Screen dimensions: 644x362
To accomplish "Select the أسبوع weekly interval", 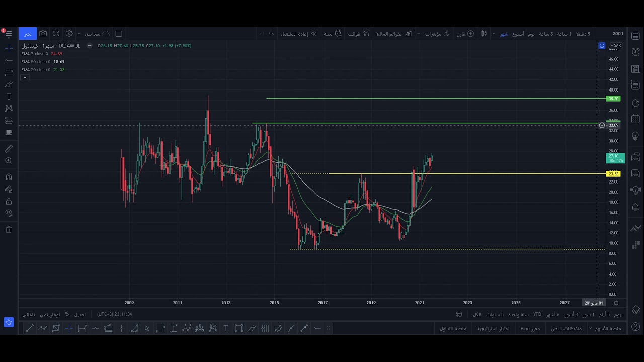I will click(x=518, y=34).
